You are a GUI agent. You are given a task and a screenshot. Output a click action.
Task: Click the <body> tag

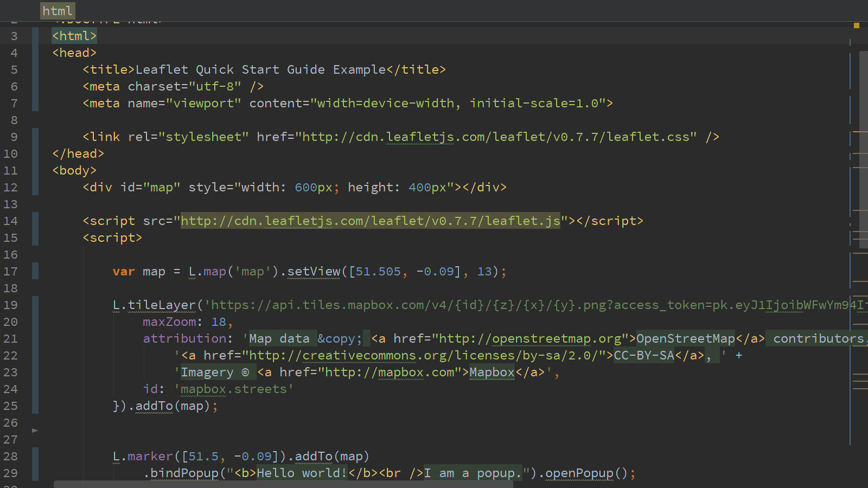(74, 170)
